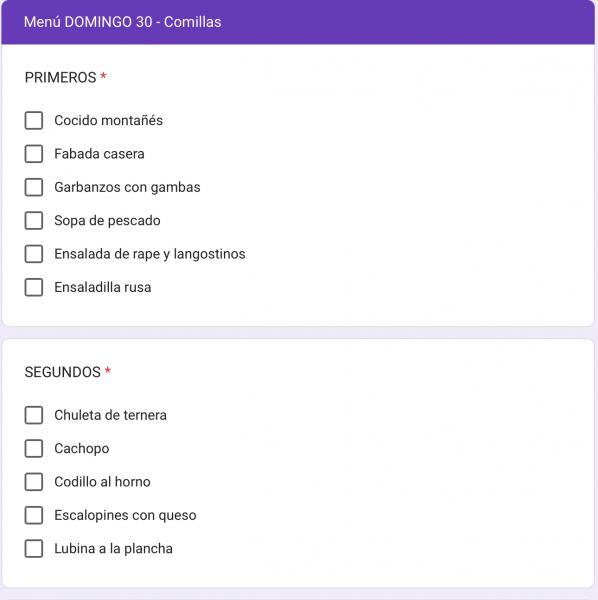Click the Ensaladilla rusa label text
The height and width of the screenshot is (600, 598).
[x=103, y=287]
